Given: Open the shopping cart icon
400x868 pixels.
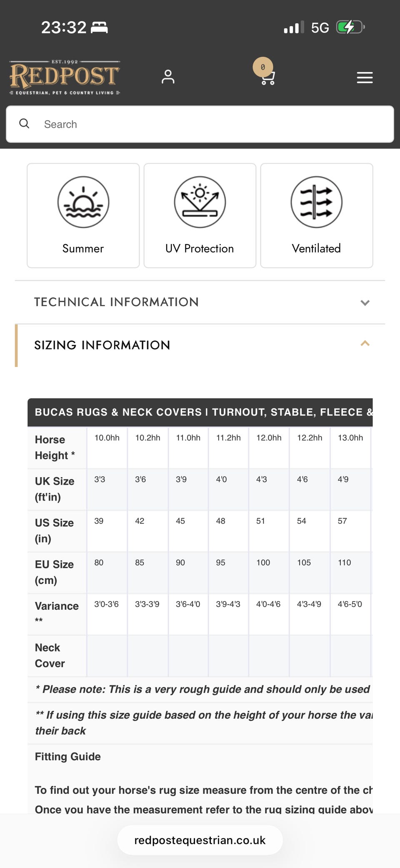Looking at the screenshot, I should point(267,78).
